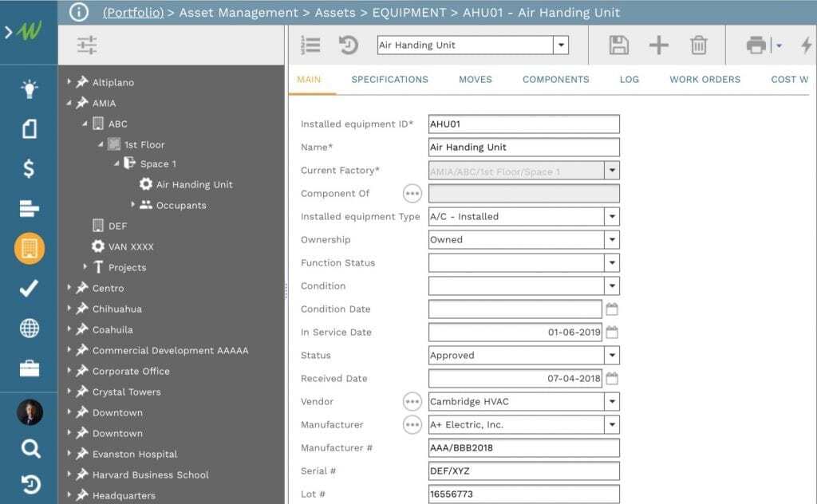Expand the Altiplano tree node
This screenshot has height=504, width=817.
(x=69, y=82)
